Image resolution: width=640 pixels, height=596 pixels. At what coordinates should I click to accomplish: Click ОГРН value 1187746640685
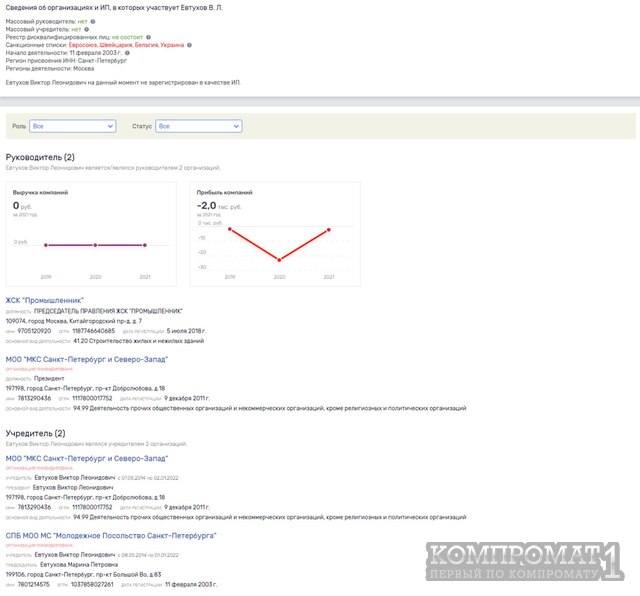[x=93, y=331]
